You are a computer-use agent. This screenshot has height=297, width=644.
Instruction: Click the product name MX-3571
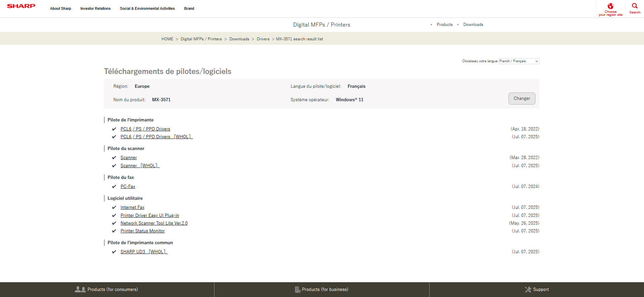161,100
